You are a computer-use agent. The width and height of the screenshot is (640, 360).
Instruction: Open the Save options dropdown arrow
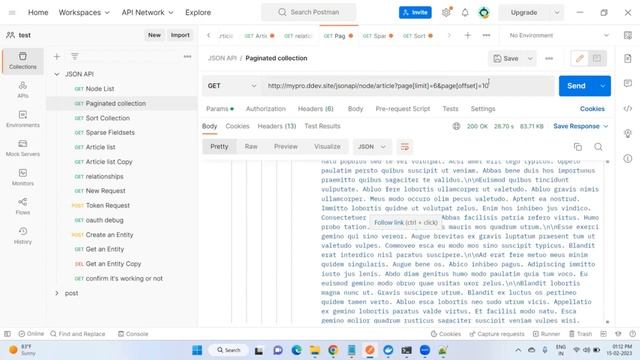tap(530, 59)
